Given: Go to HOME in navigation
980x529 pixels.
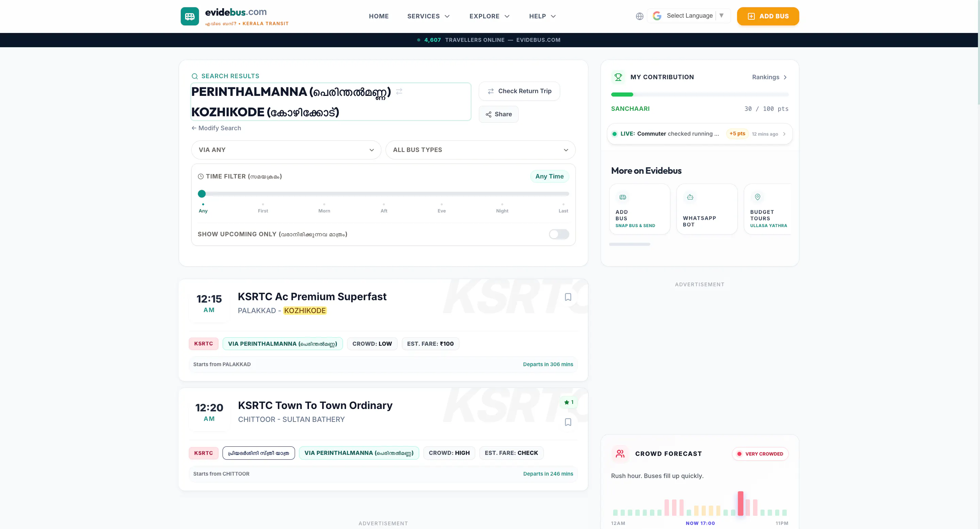Looking at the screenshot, I should [x=378, y=16].
